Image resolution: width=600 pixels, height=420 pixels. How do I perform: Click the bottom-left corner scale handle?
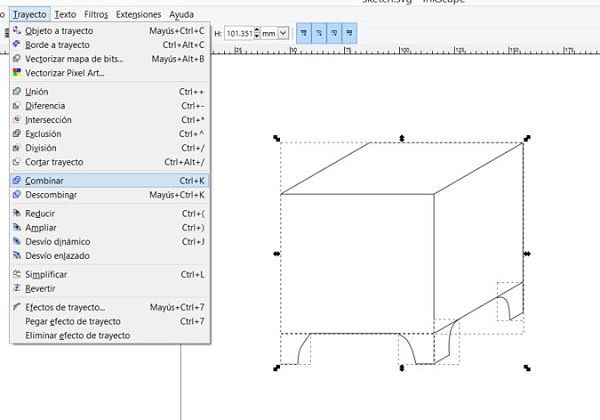coord(277,368)
